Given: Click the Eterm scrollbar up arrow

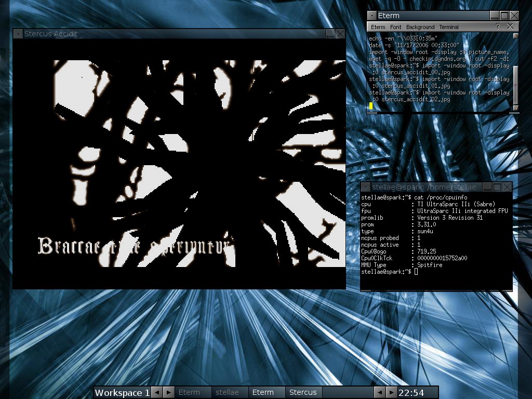Looking at the screenshot, I should coord(516,36).
